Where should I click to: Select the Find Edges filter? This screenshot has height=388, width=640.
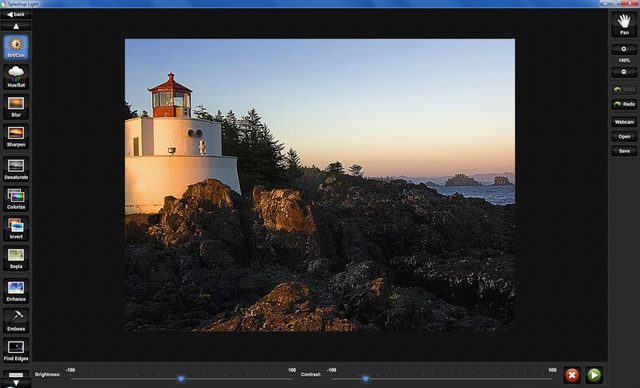point(16,350)
